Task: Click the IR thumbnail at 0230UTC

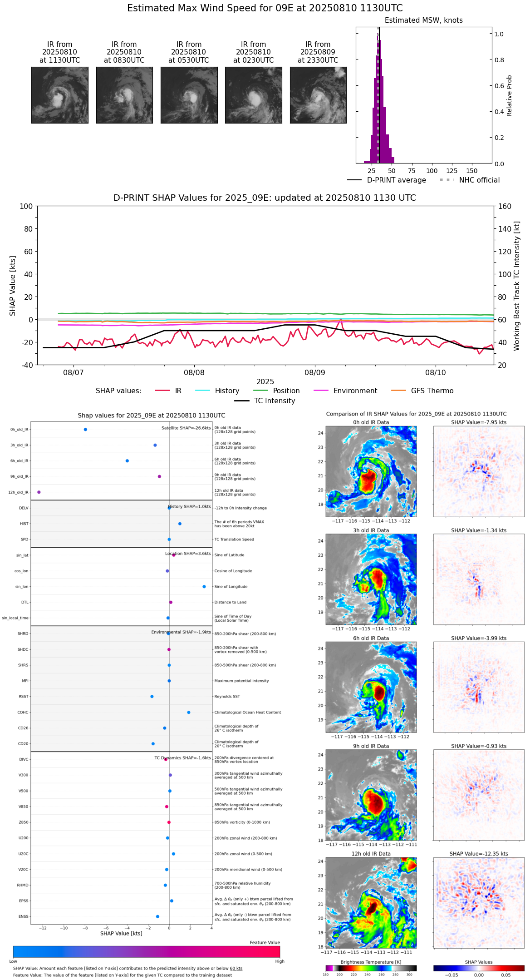Action: (x=254, y=95)
